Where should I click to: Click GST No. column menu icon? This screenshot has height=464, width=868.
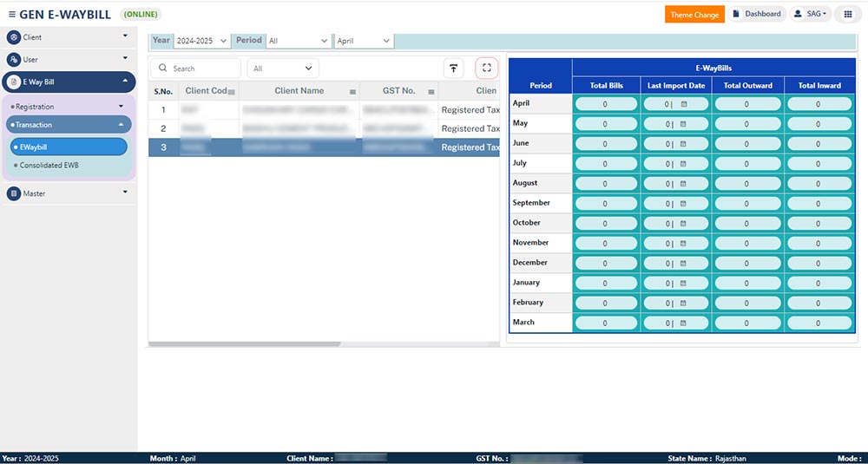[x=431, y=91]
